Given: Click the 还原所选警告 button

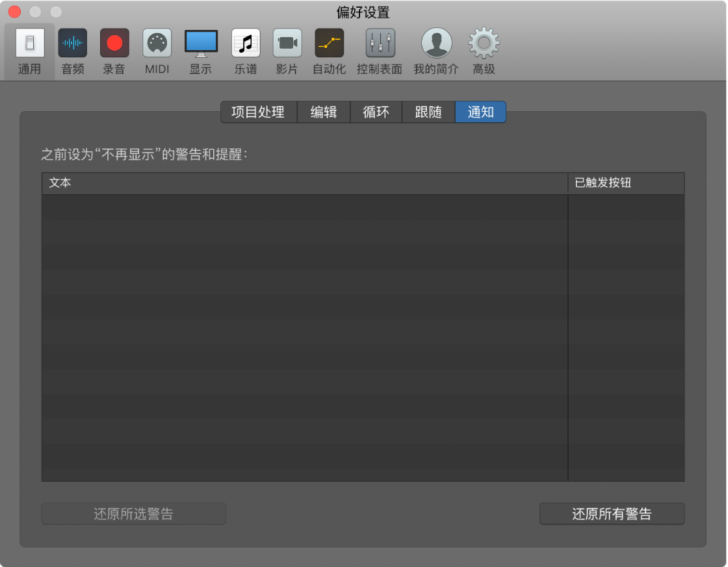Looking at the screenshot, I should [x=134, y=514].
